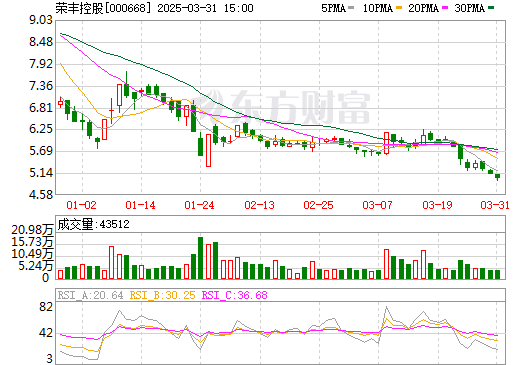Click the 01-24 date axis label
This screenshot has width=520, height=365.
point(199,205)
